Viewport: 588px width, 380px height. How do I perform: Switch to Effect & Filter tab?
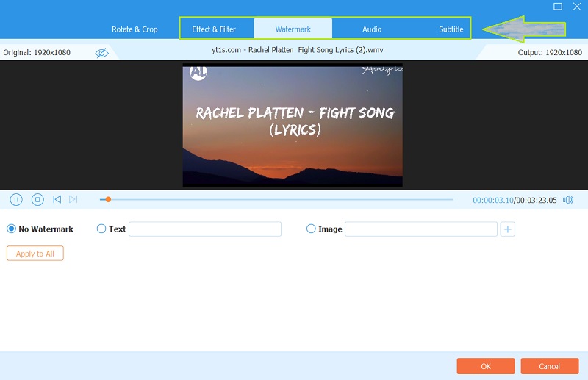tap(214, 29)
